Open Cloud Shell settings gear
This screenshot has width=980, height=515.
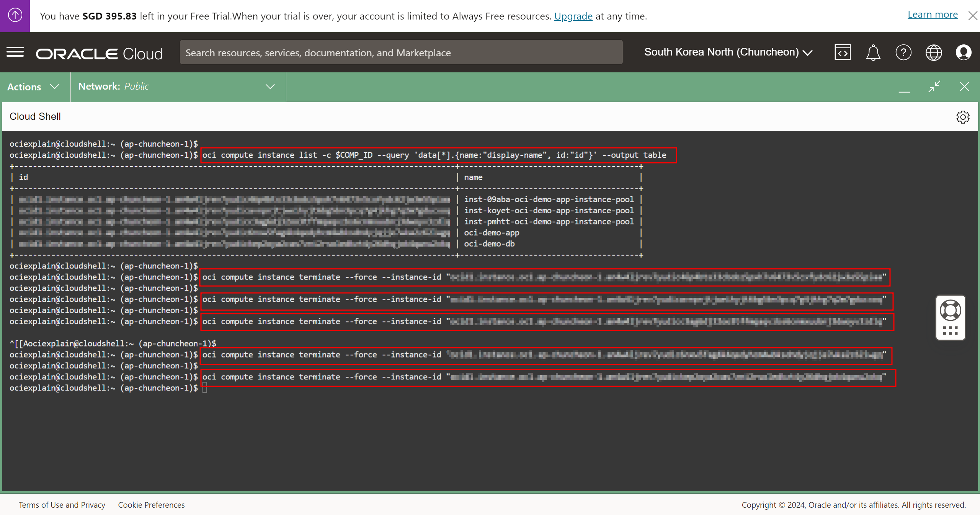[962, 117]
